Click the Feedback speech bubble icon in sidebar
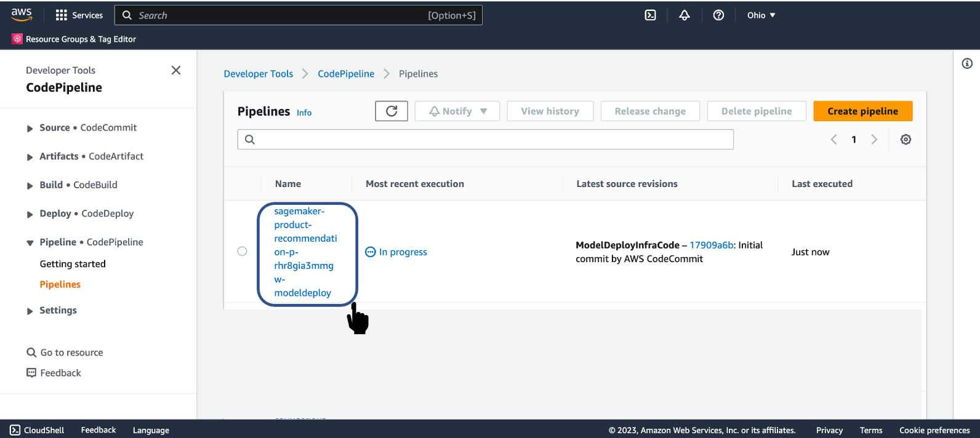 (31, 373)
